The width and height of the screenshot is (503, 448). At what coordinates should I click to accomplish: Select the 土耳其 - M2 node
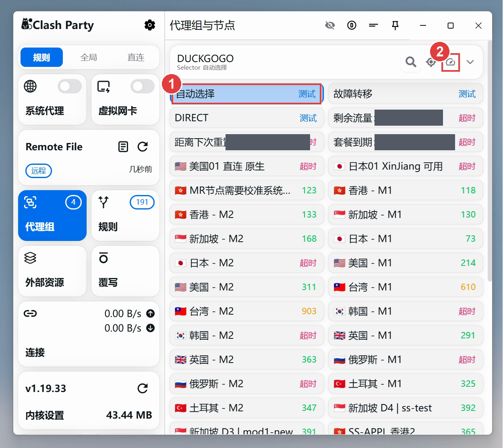click(x=246, y=408)
